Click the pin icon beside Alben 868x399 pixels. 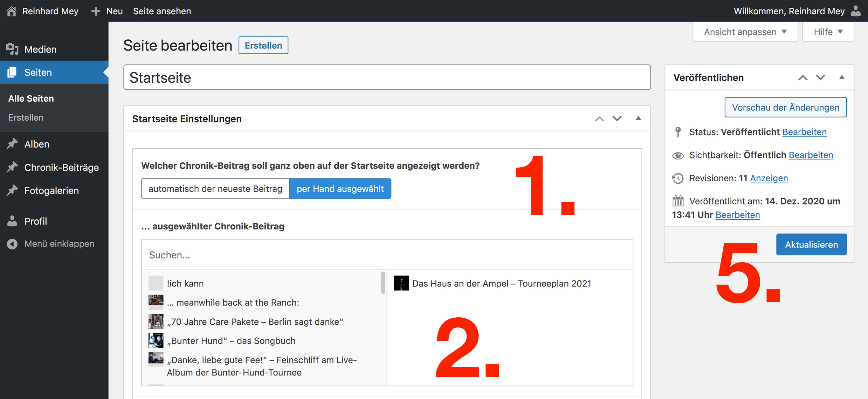click(x=12, y=144)
